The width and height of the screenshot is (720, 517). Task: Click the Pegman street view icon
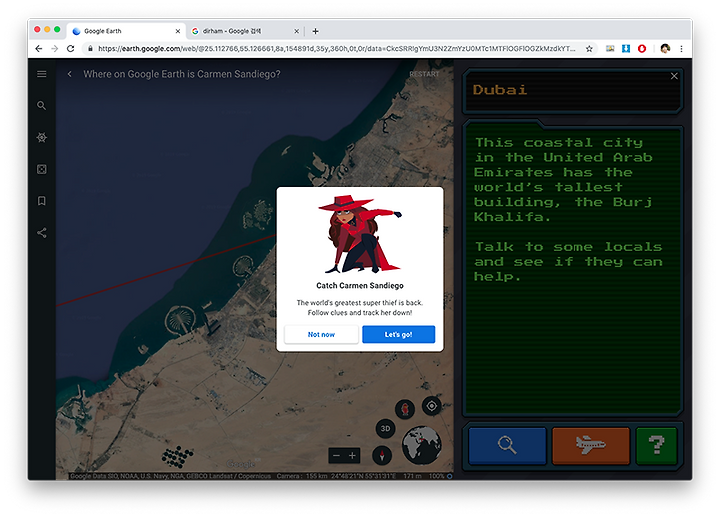click(405, 409)
